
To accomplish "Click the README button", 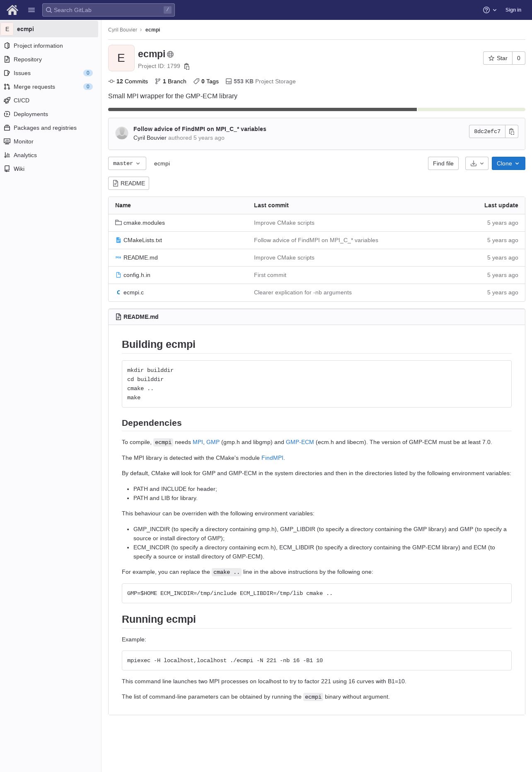I will pos(128,183).
